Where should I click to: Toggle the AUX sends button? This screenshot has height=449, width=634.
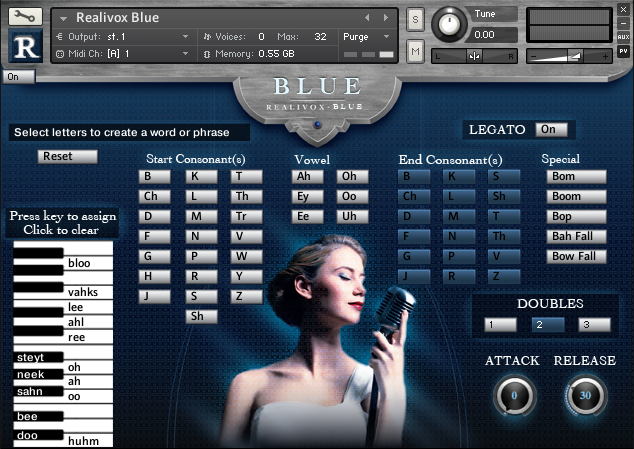(623, 37)
